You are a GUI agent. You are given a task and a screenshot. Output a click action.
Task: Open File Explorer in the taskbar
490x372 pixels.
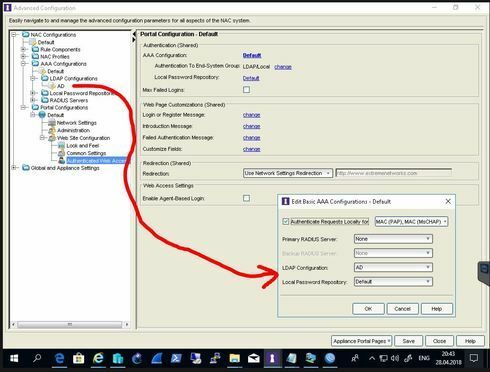pyautogui.click(x=234, y=358)
